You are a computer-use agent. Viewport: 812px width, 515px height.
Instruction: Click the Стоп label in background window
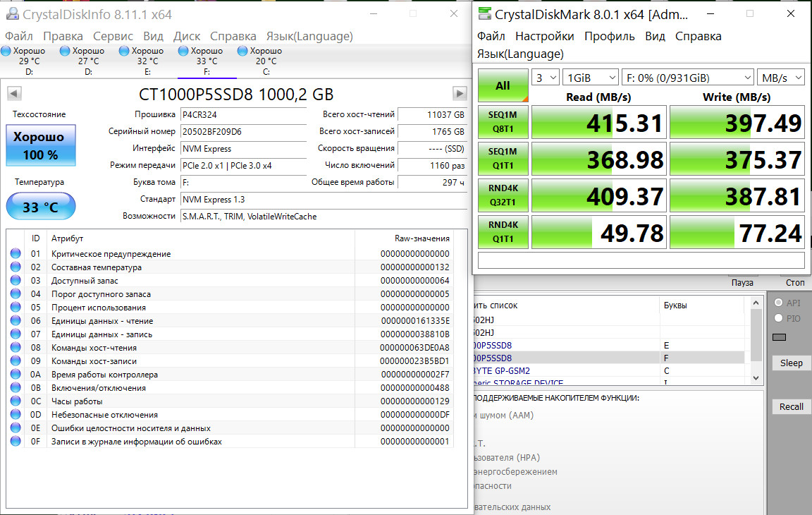pyautogui.click(x=795, y=282)
